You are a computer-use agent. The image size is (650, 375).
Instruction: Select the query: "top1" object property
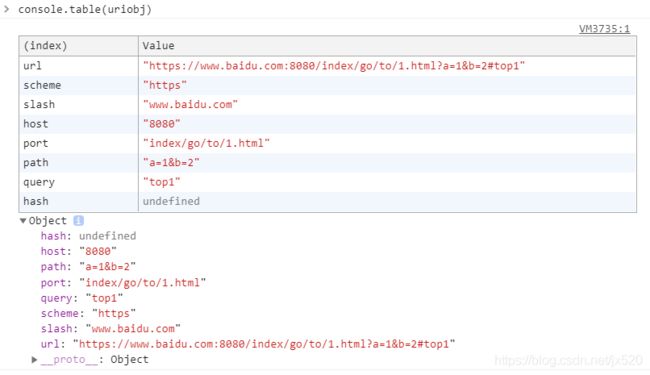(82, 298)
